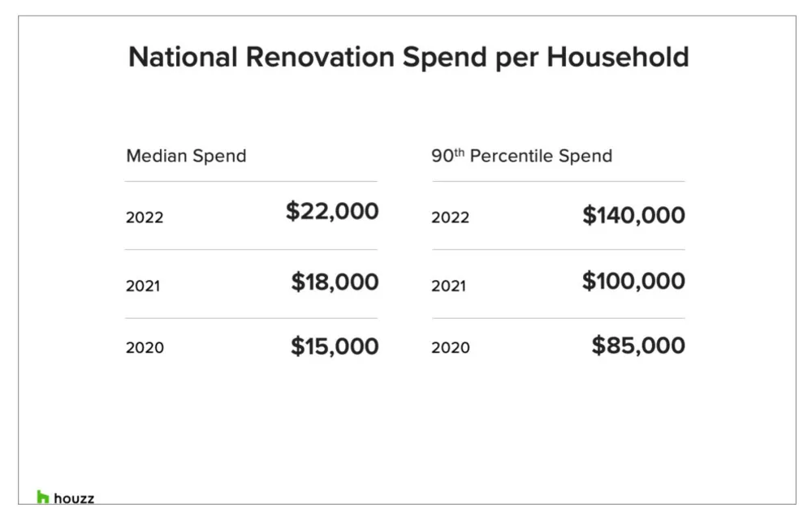Click the superscript "th" in 90th
This screenshot has width=812, height=521.
(x=459, y=152)
